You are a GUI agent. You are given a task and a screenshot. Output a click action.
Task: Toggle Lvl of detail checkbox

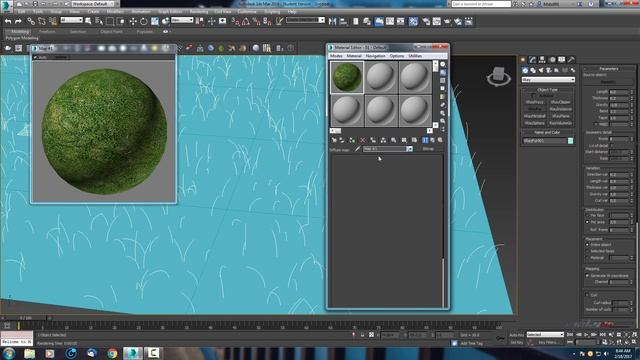(x=611, y=145)
